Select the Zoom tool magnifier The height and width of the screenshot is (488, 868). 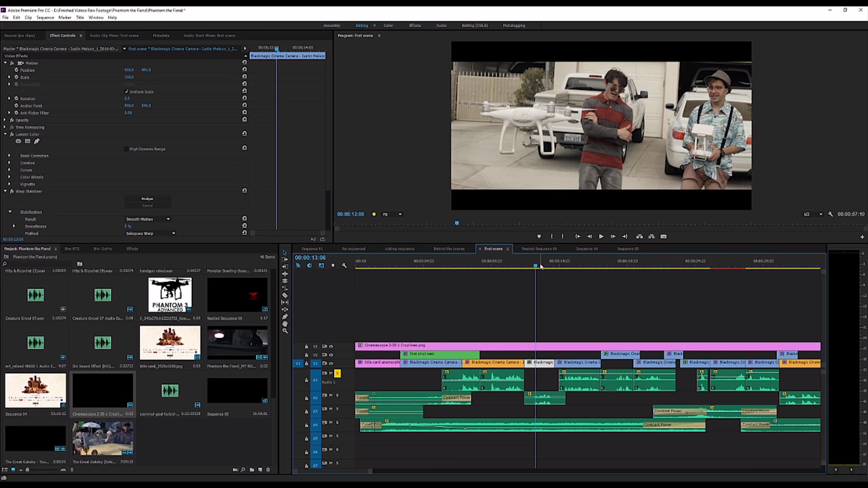285,331
